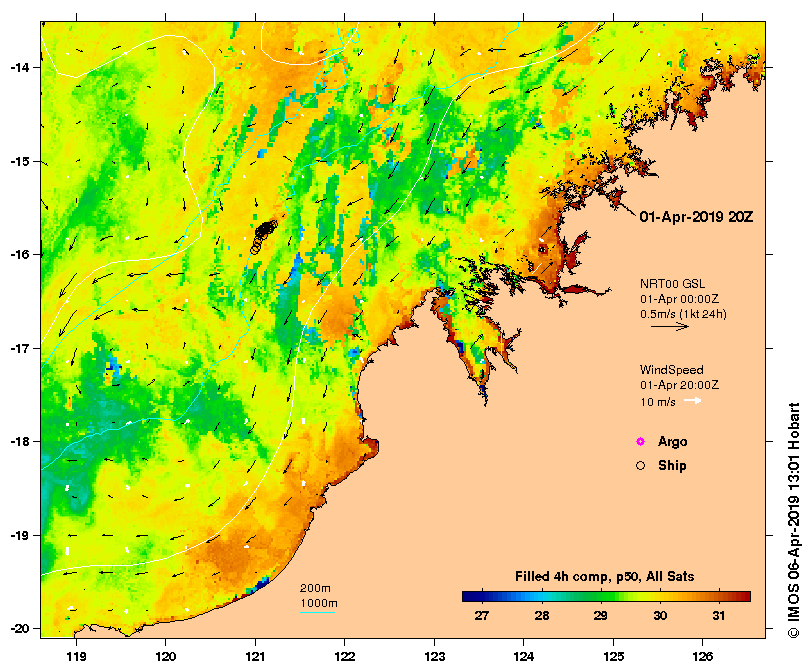Click the colorbar value 30
This screenshot has height=672, width=809.
660,615
